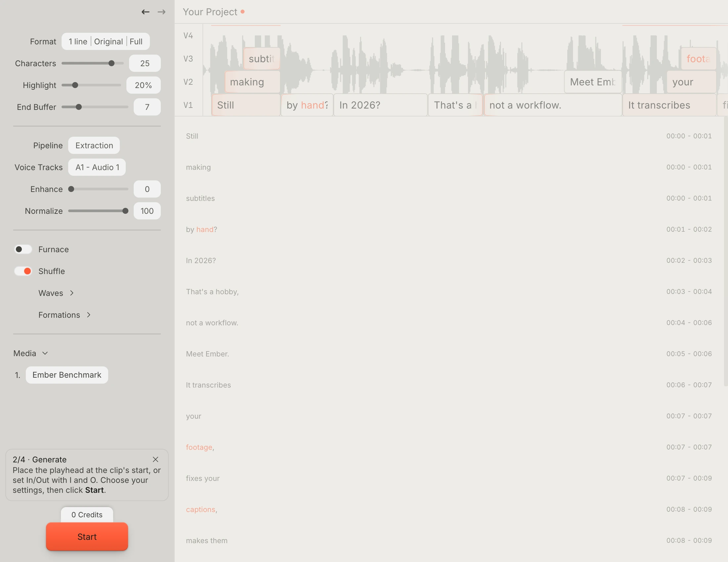Click the Enhance slider handle
The image size is (728, 562).
(x=71, y=189)
